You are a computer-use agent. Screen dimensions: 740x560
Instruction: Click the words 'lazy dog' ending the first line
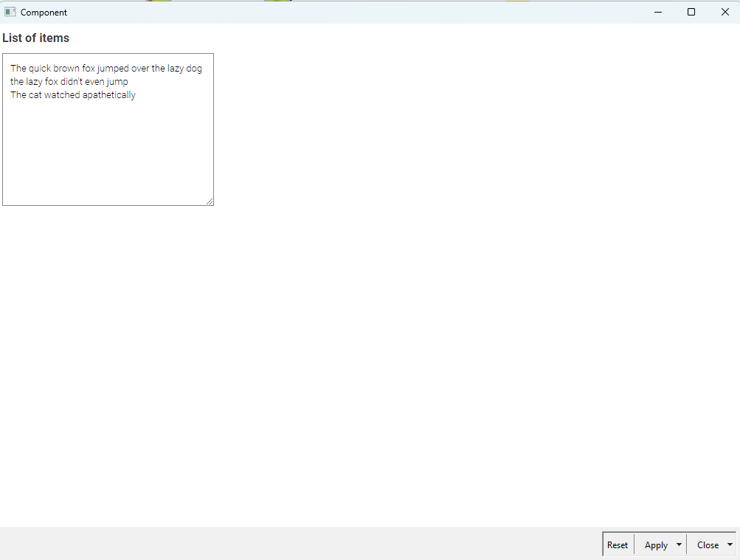[184, 69]
